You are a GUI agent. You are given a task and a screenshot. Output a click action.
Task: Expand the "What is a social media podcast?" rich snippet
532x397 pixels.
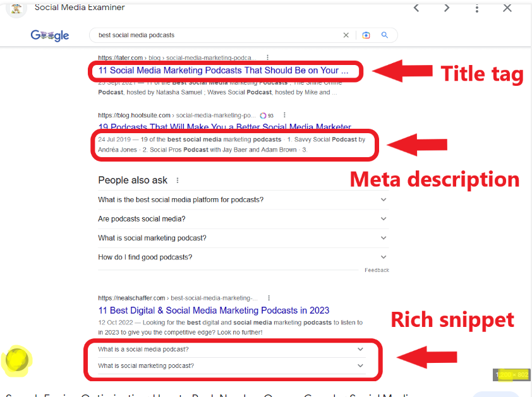[x=360, y=349]
